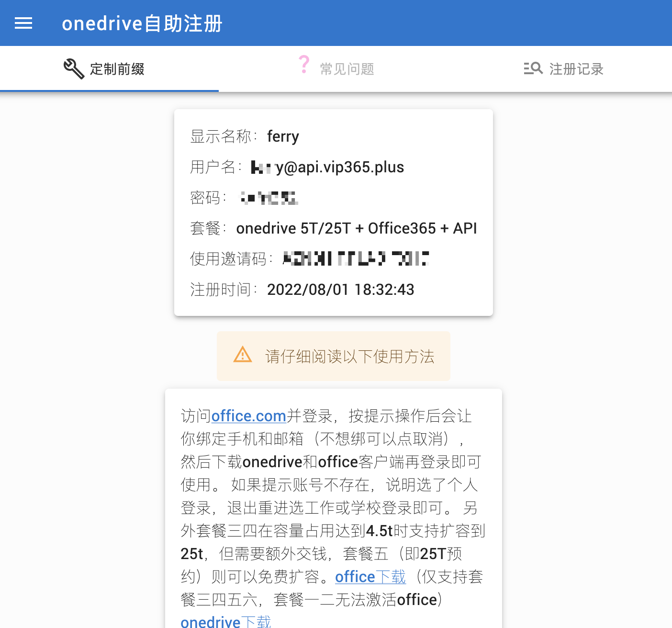Image resolution: width=672 pixels, height=628 pixels.
Task: Click the pink question mark icon
Action: (x=304, y=65)
